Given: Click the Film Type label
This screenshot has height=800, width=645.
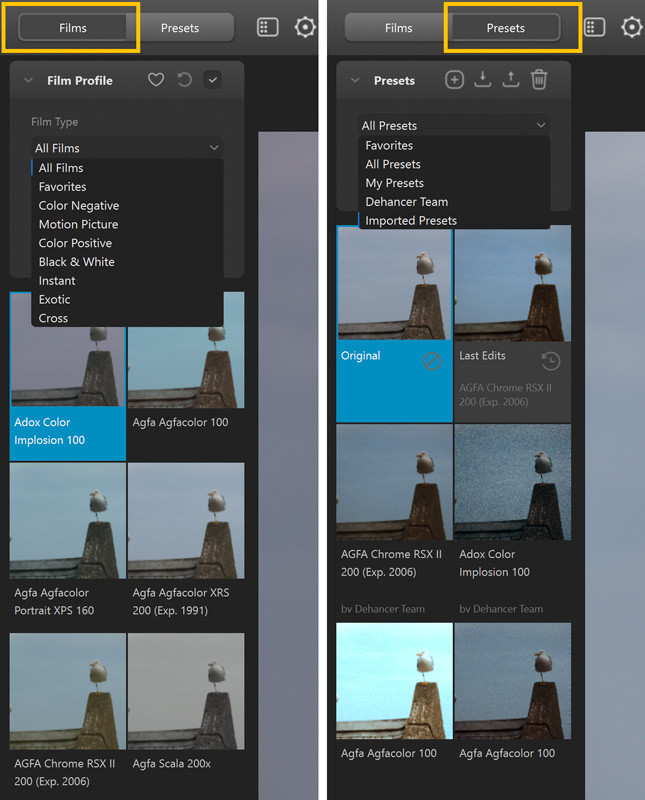Looking at the screenshot, I should [55, 122].
